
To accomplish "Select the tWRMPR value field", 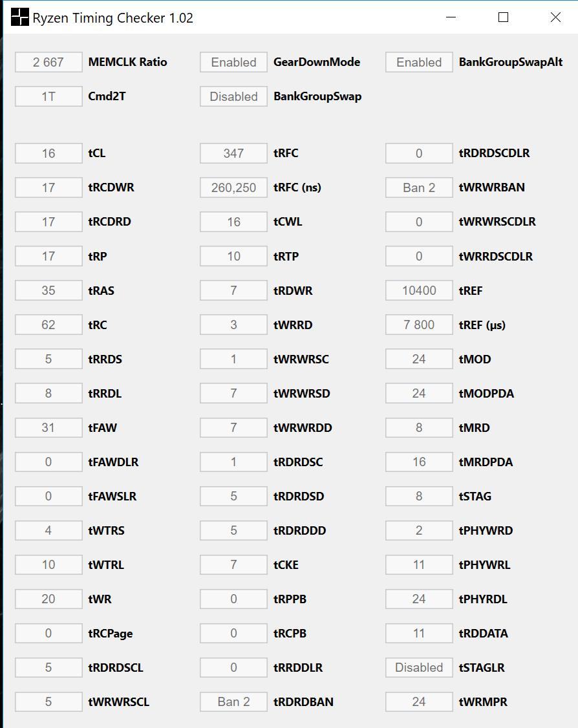I will (x=419, y=701).
